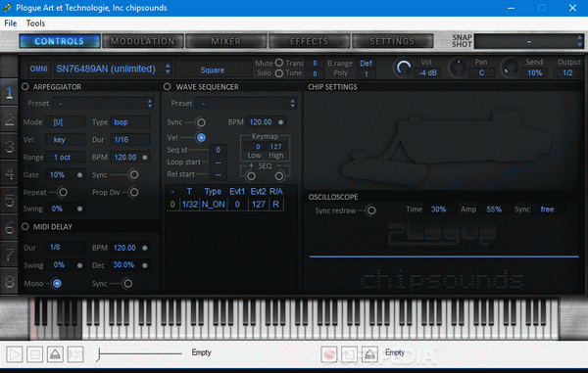The height and width of the screenshot is (373, 588).
Task: Click the rewind to start icon
Action: (75, 354)
